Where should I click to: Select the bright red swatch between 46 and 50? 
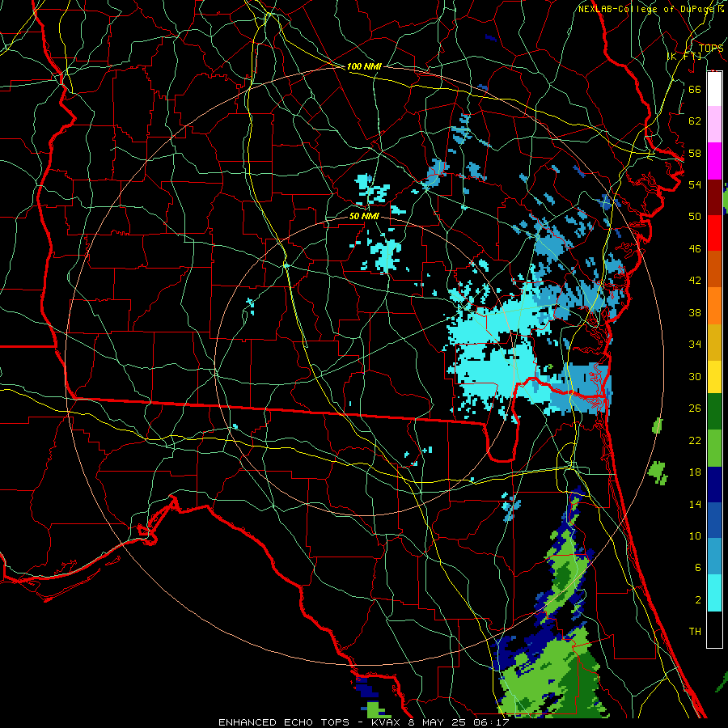point(714,233)
